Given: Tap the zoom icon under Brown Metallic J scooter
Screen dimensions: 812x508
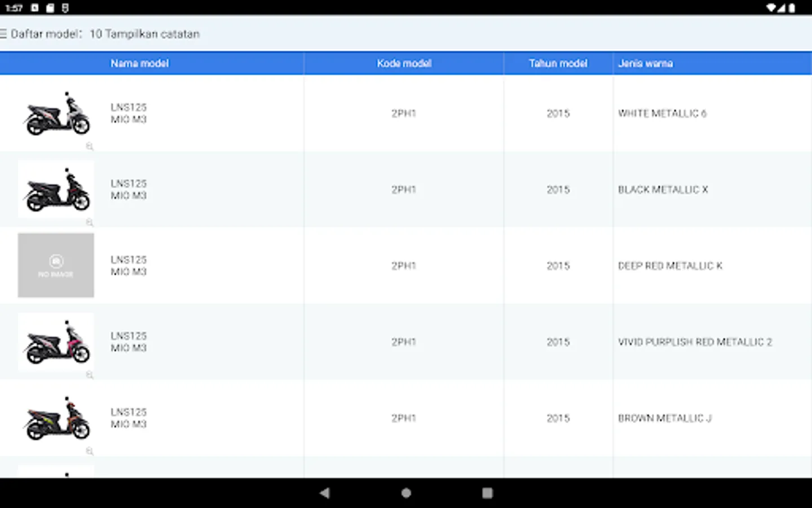Looking at the screenshot, I should (89, 451).
